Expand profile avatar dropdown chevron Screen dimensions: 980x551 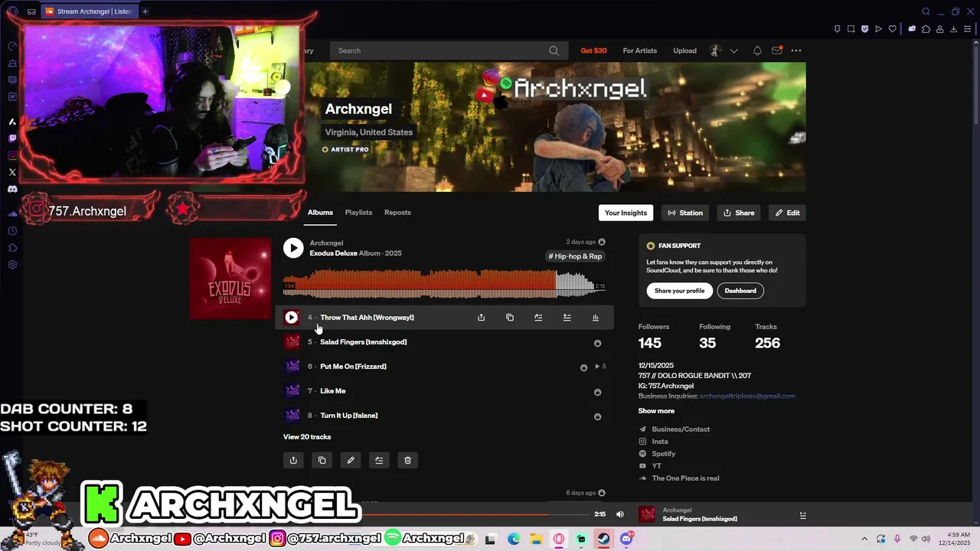click(x=733, y=51)
